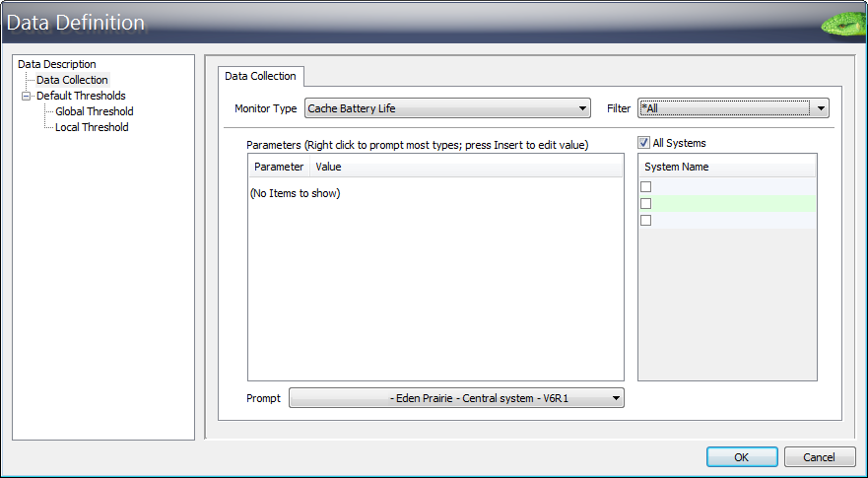
Task: Switch to the Data Collection tab
Action: (260, 76)
